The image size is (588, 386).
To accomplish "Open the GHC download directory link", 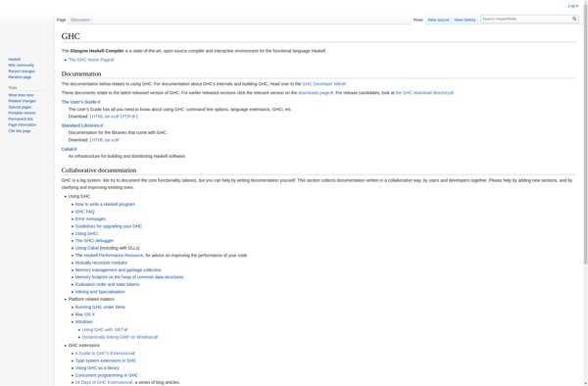I will pyautogui.click(x=424, y=93).
